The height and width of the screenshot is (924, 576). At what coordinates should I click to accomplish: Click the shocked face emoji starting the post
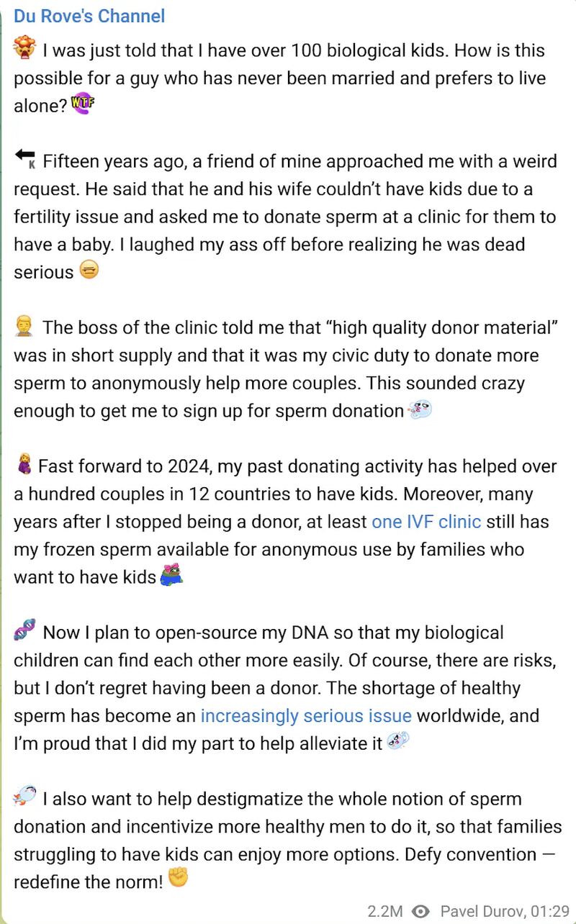[24, 50]
